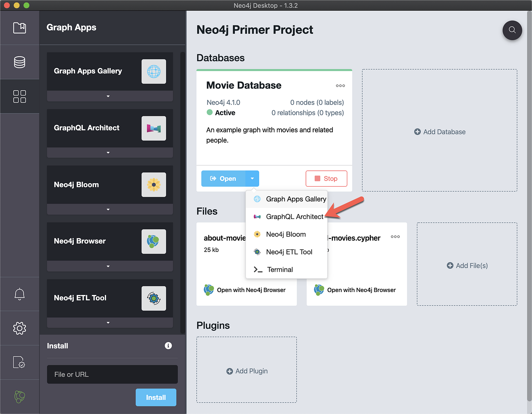Click the 'Active' status label

coord(225,113)
